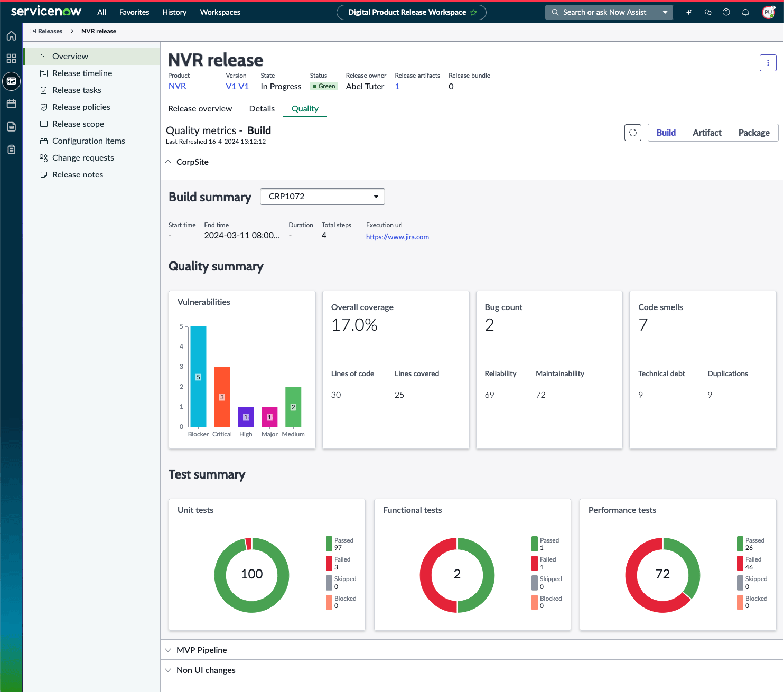The height and width of the screenshot is (692, 784).
Task: Open the chat conversations icon
Action: pyautogui.click(x=708, y=12)
